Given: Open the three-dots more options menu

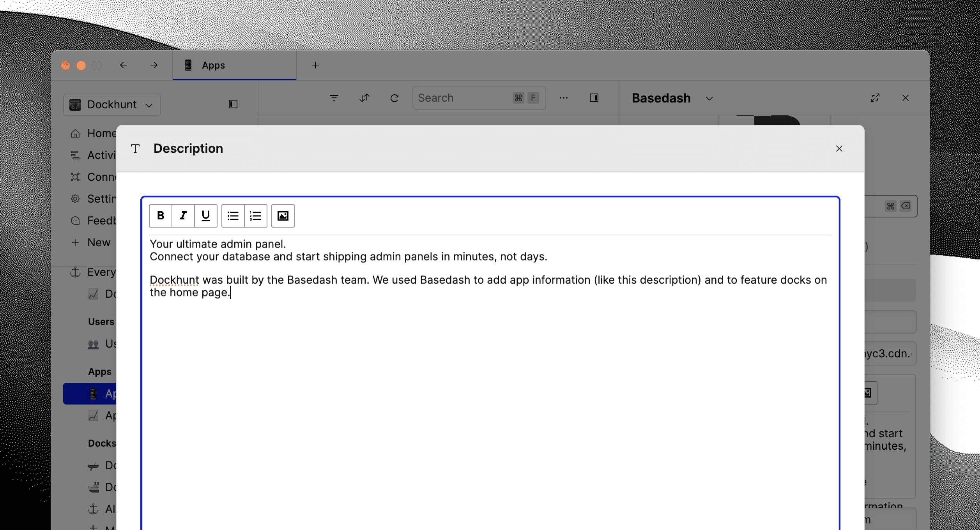Looking at the screenshot, I should 563,98.
